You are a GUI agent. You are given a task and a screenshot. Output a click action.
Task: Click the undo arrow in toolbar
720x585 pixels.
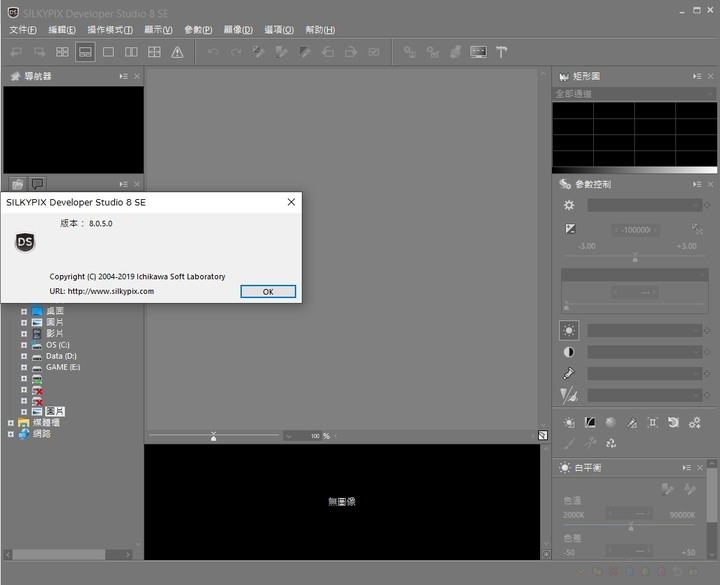click(213, 52)
